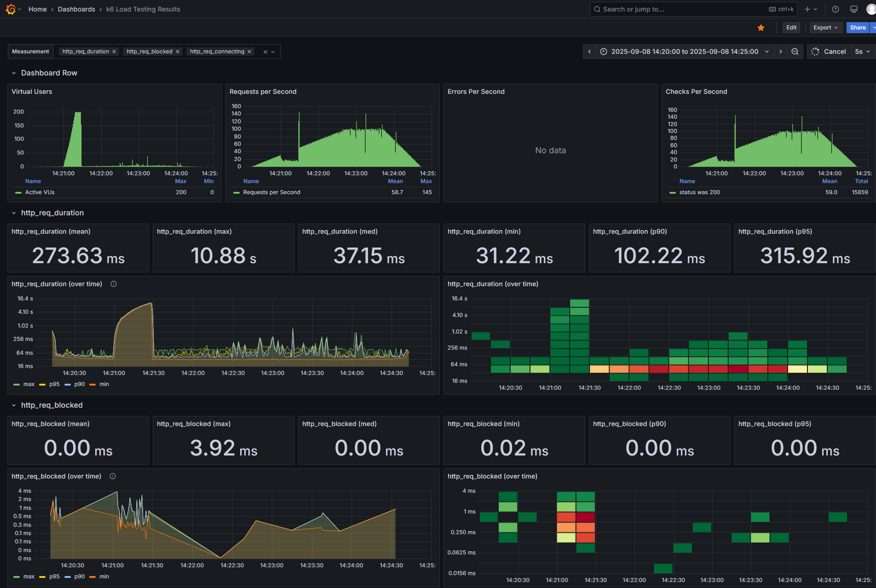This screenshot has height=588, width=876.
Task: Click the green color swatch for Requests per Second
Action: (236, 193)
